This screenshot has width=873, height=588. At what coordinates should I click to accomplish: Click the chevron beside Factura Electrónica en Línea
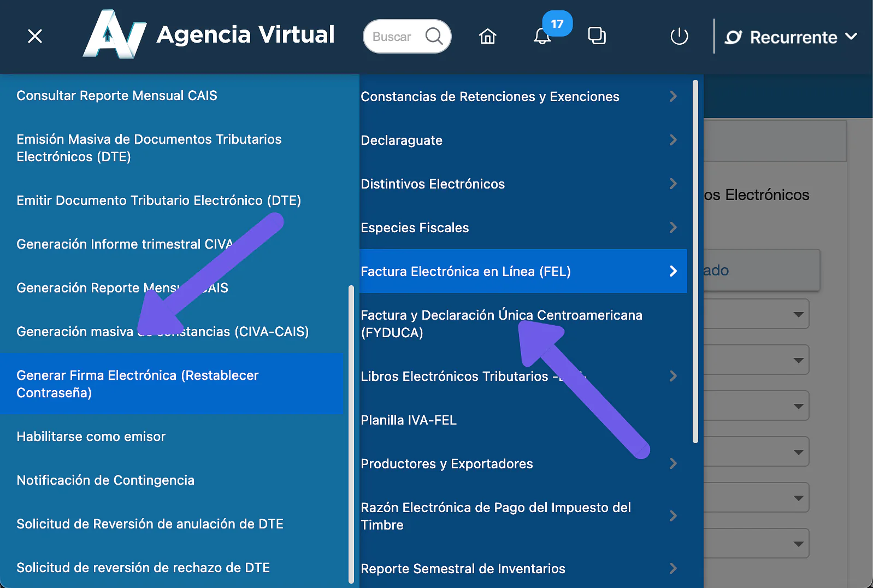point(673,271)
